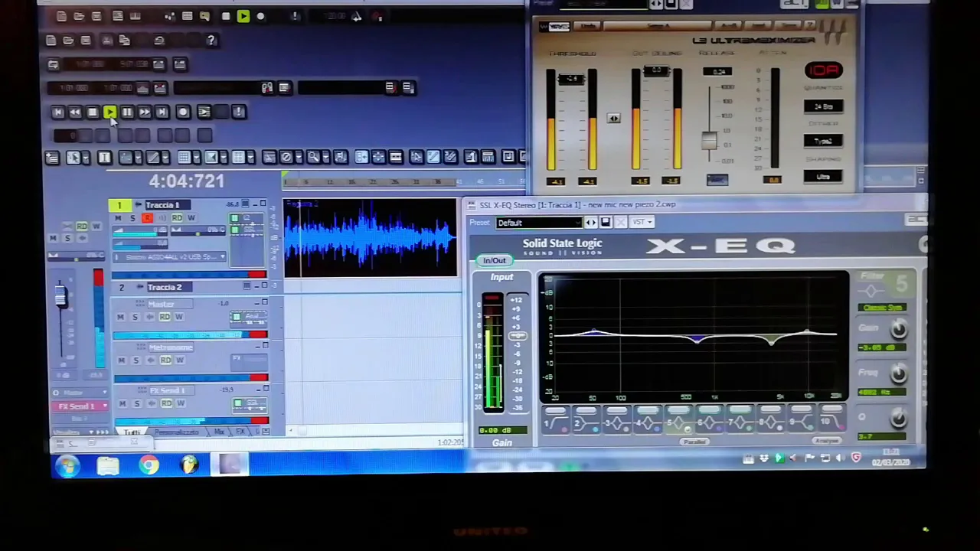Open the FX Send 1 dropdown in inspector
The width and height of the screenshot is (980, 551).
point(78,406)
